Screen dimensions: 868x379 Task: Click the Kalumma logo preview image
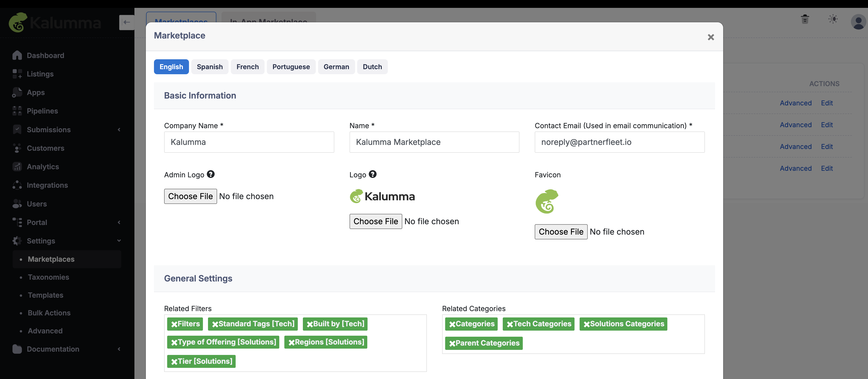[x=382, y=196]
